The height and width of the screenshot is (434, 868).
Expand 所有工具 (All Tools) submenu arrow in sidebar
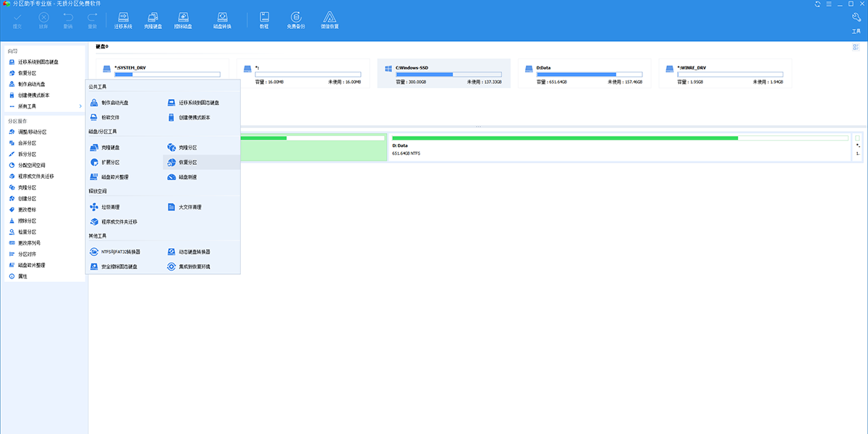(x=80, y=106)
